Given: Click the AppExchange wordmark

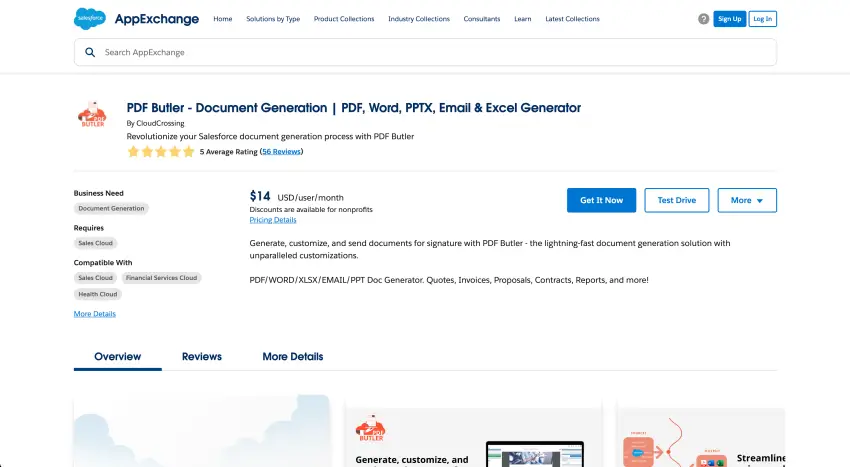Looking at the screenshot, I should coord(157,19).
